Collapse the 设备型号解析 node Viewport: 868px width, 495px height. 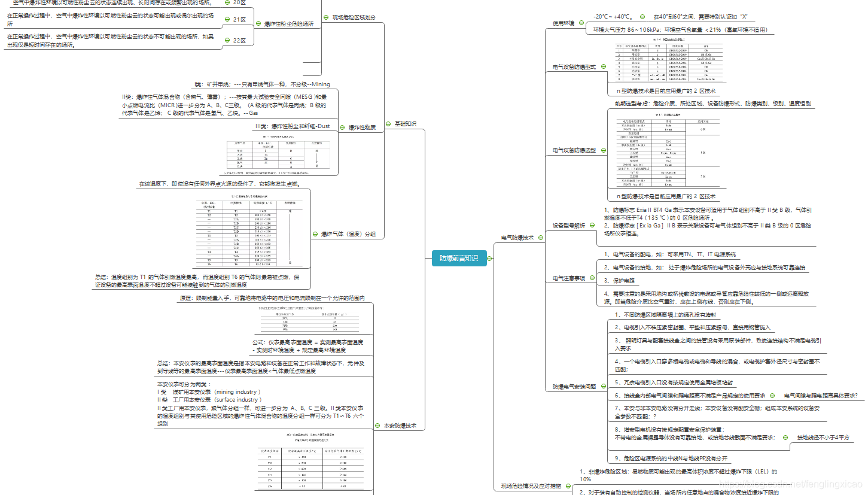(x=592, y=226)
